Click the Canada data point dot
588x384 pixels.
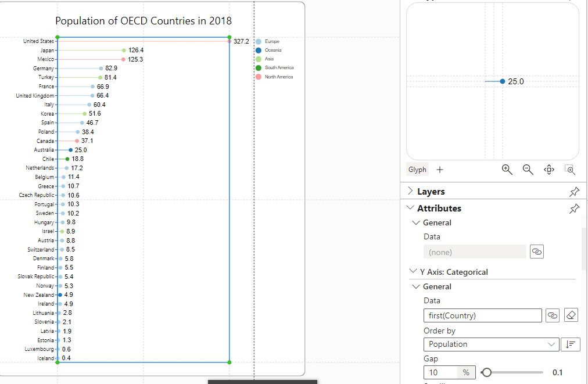(x=77, y=141)
